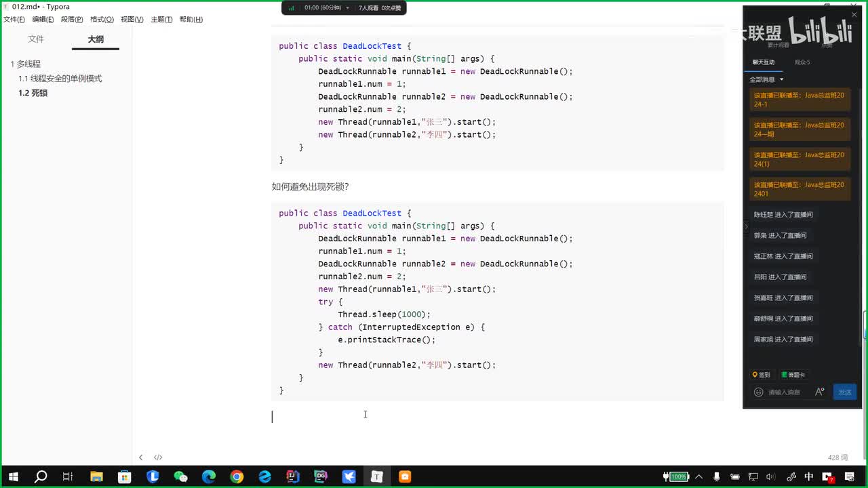Click the message linking to Java总监班202401

(x=800, y=189)
